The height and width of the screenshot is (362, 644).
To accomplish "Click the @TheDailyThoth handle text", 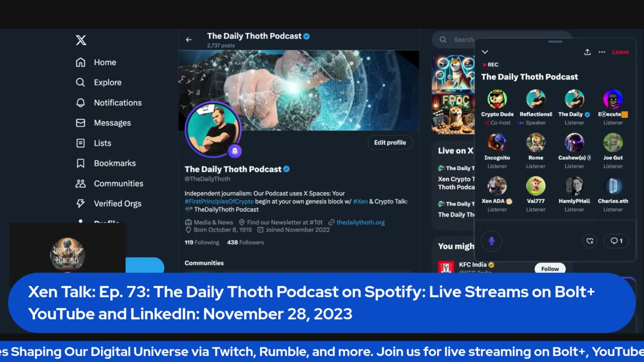I will 207,179.
